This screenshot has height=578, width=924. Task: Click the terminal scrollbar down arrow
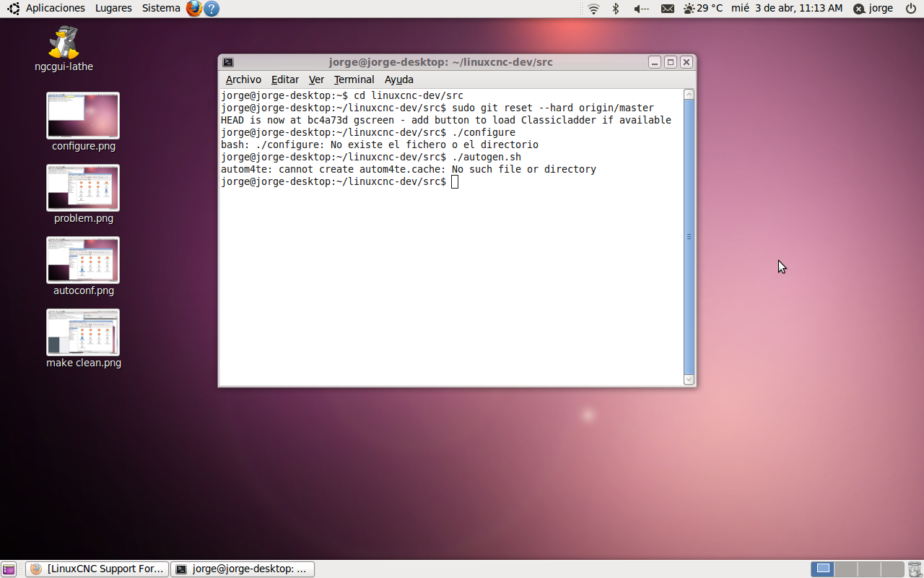click(x=689, y=379)
